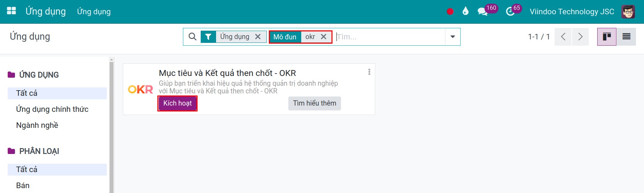Open the main apps grid menu
The height and width of the screenshot is (193, 644).
point(12,11)
